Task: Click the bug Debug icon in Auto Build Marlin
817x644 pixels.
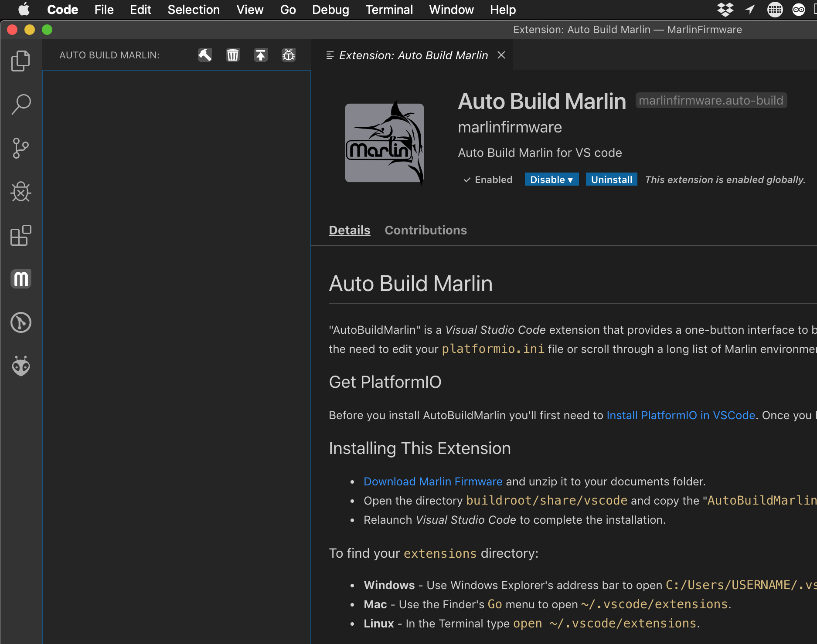Action: (x=289, y=55)
